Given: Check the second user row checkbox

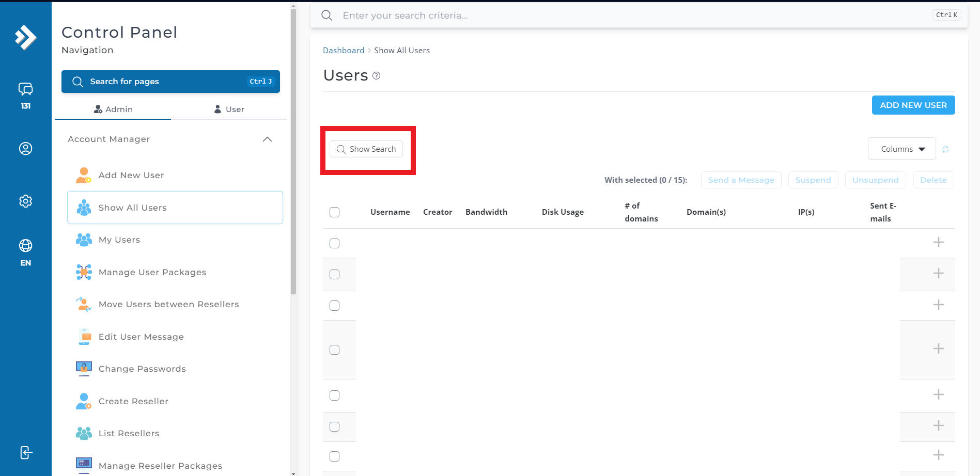Looking at the screenshot, I should click(x=335, y=274).
